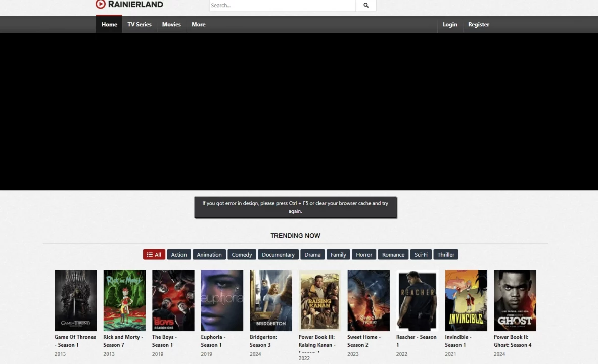Go to the Movies menu item
Screen dimensions: 598x364
[x=171, y=25]
